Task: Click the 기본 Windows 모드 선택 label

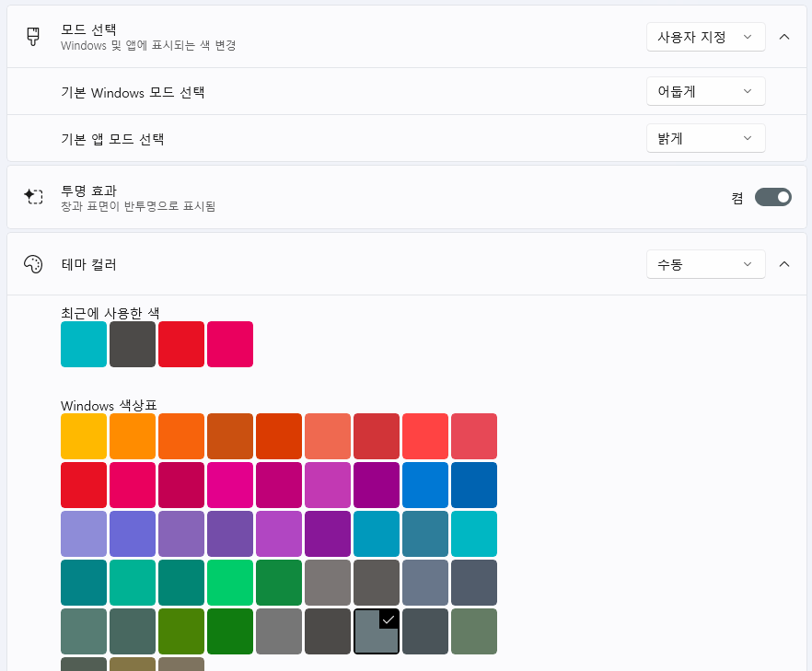Action: pos(133,93)
